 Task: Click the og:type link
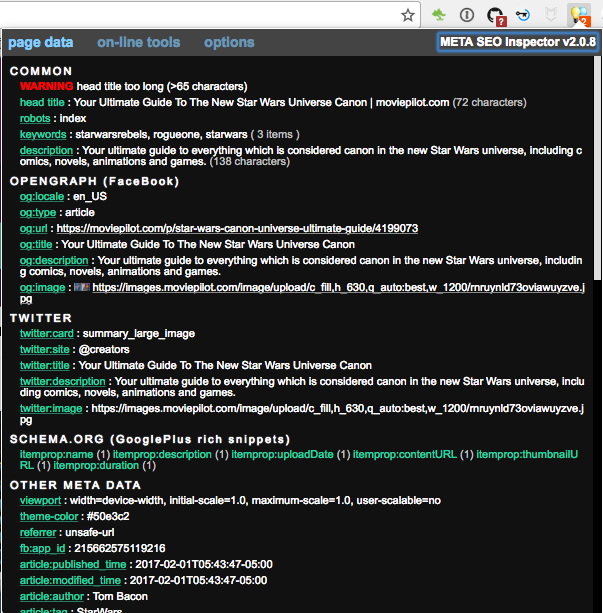click(x=38, y=213)
